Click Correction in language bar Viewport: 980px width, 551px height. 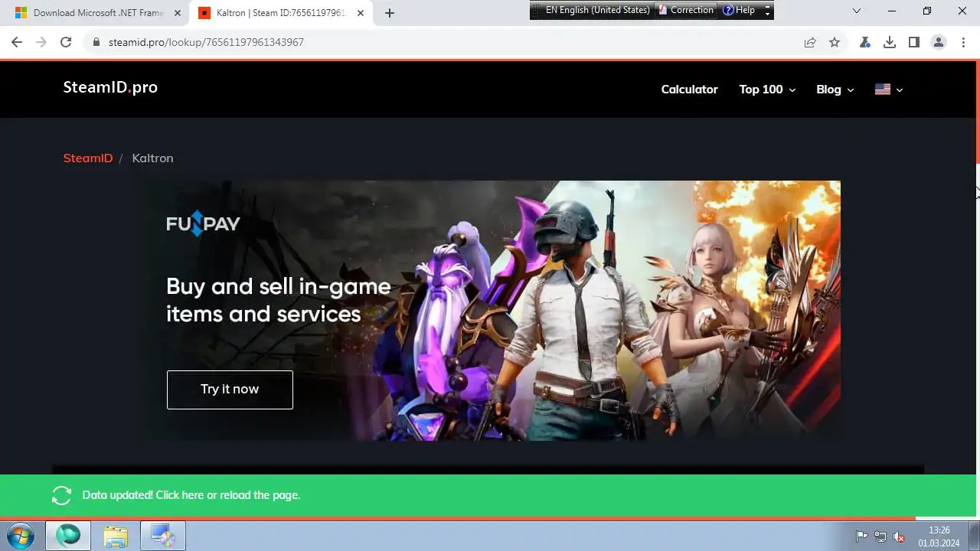[x=685, y=10]
